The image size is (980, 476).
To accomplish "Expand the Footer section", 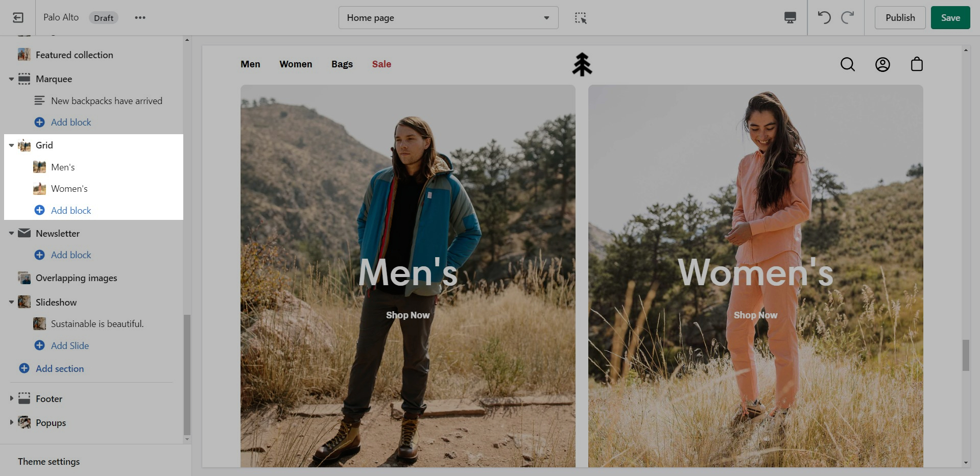I will (11, 398).
